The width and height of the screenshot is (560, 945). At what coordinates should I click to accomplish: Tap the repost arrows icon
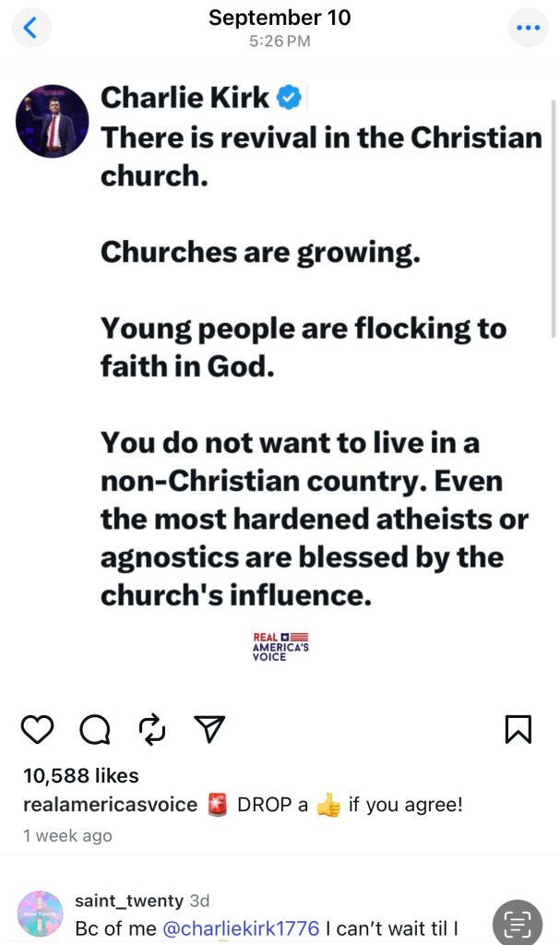click(151, 730)
